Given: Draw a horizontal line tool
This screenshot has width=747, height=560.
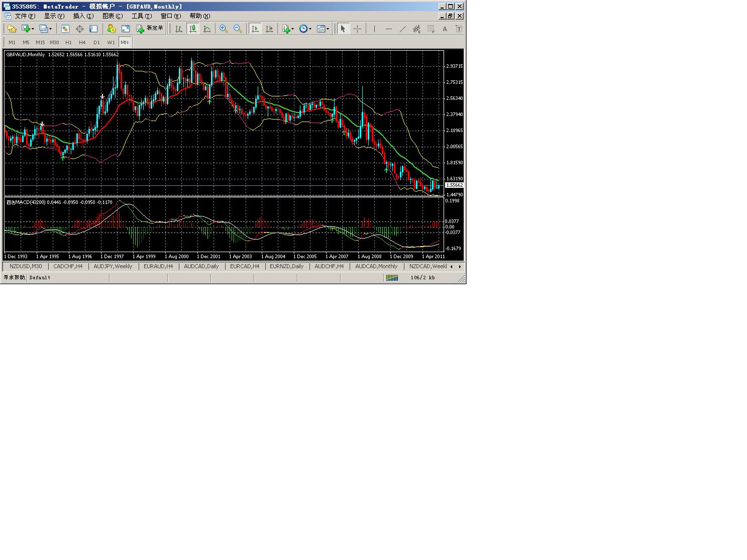Looking at the screenshot, I should click(x=388, y=29).
